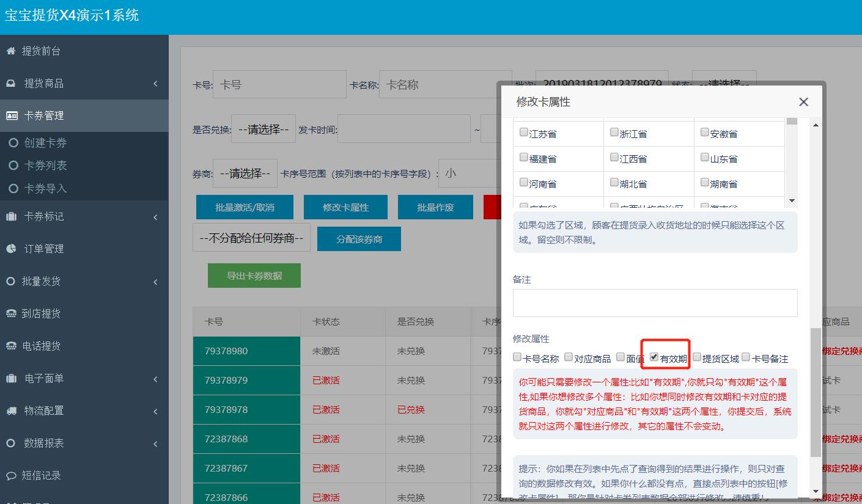
Task: Check the 江苏省 province checkbox
Action: [x=523, y=133]
